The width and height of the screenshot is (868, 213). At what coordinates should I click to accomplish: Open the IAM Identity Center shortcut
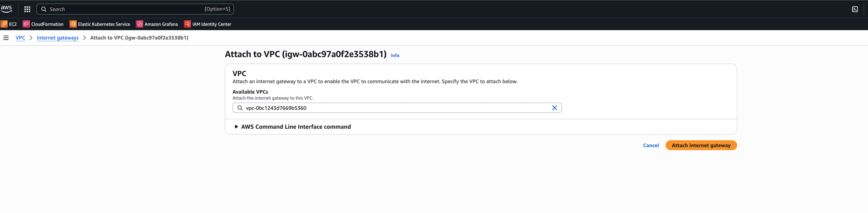coord(208,24)
